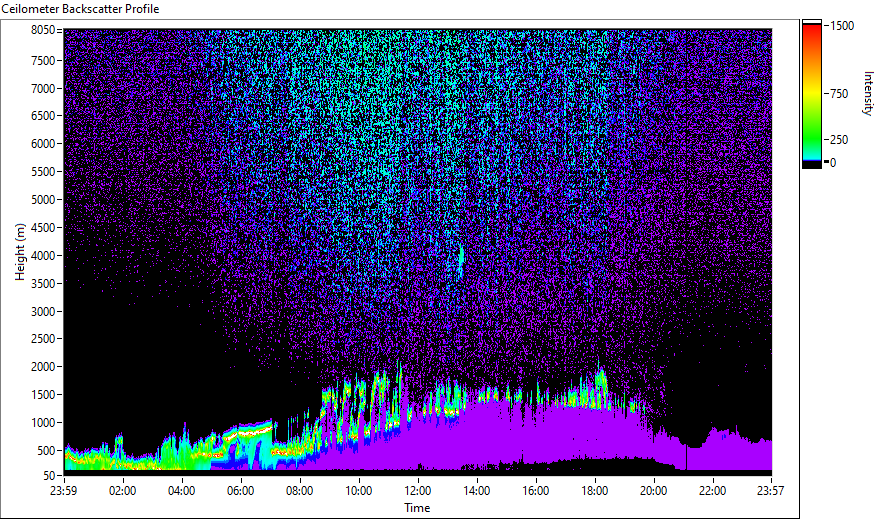
Task: Click the 16:00 time axis label
Action: coord(536,491)
